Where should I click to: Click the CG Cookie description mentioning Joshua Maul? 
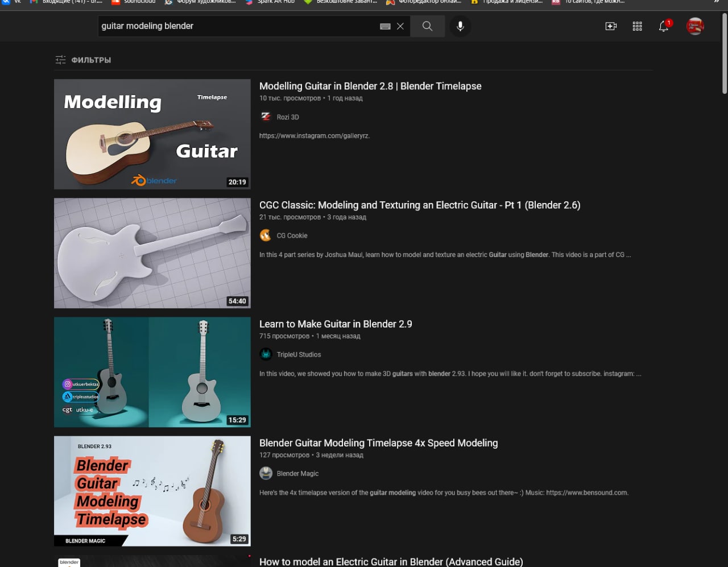(x=445, y=255)
